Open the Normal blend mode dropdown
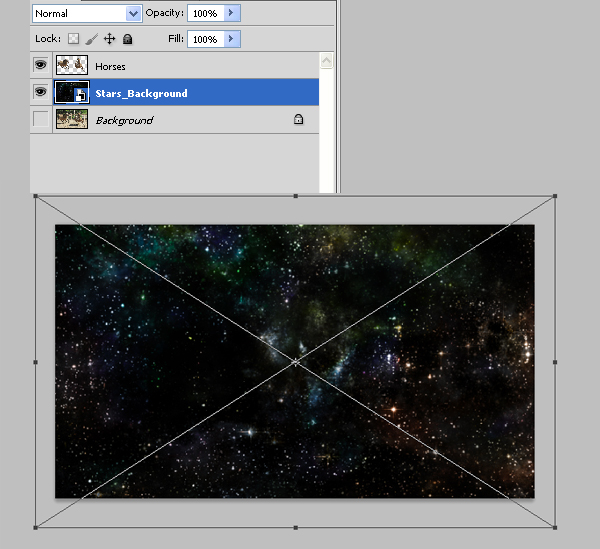This screenshot has width=600, height=549. click(x=87, y=14)
